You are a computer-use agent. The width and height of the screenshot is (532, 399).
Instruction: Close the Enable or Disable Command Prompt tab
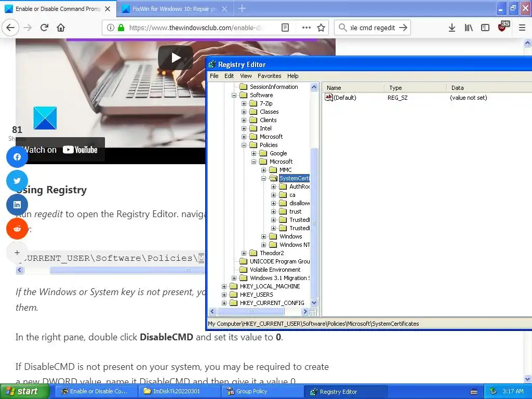pos(108,9)
